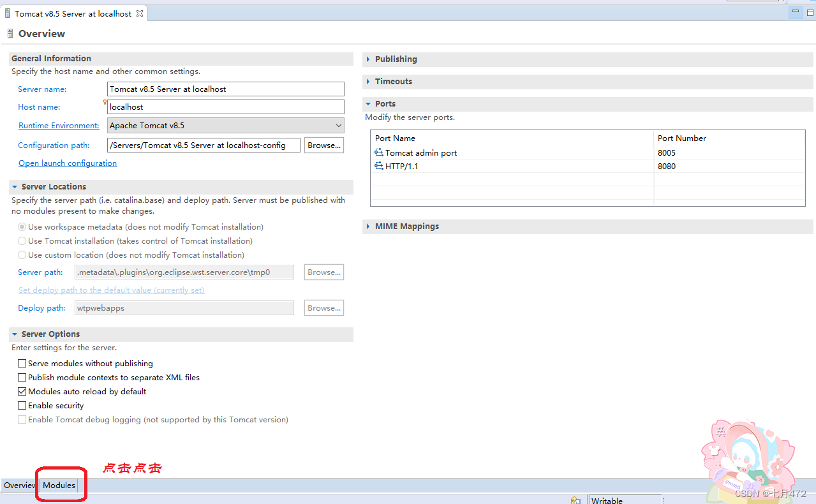Click the status bar icon beside Writable

[575, 500]
